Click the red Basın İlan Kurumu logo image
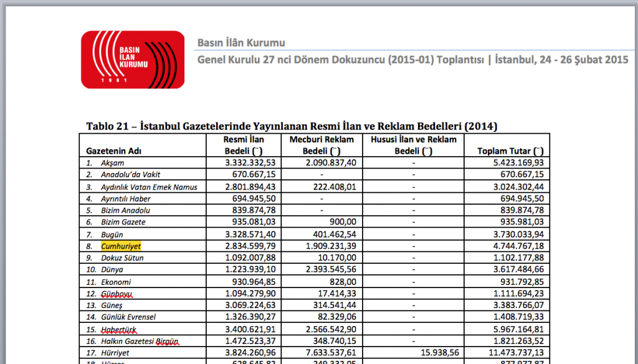The width and height of the screenshot is (638, 364). pyautogui.click(x=133, y=60)
